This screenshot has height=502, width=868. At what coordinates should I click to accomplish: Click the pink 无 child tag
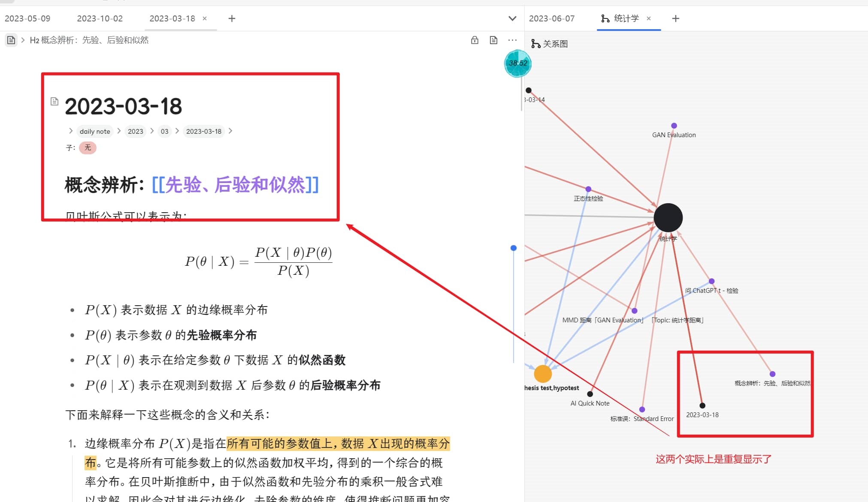click(x=88, y=147)
